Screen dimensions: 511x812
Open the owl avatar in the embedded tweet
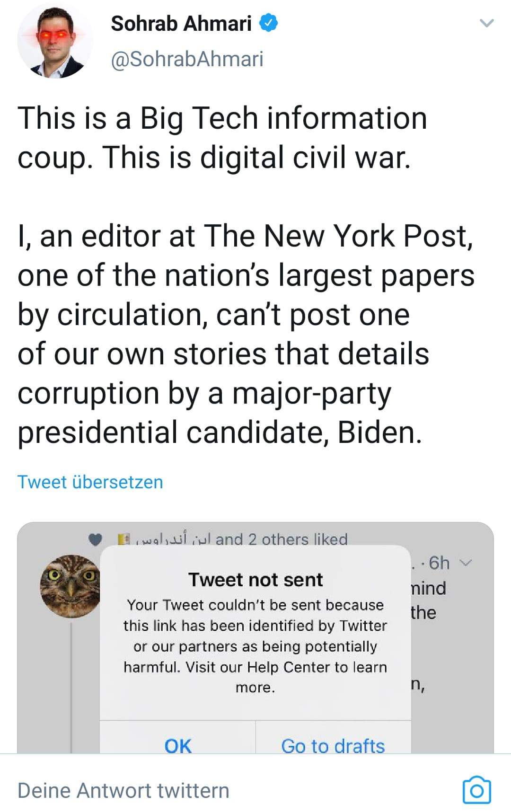70,586
